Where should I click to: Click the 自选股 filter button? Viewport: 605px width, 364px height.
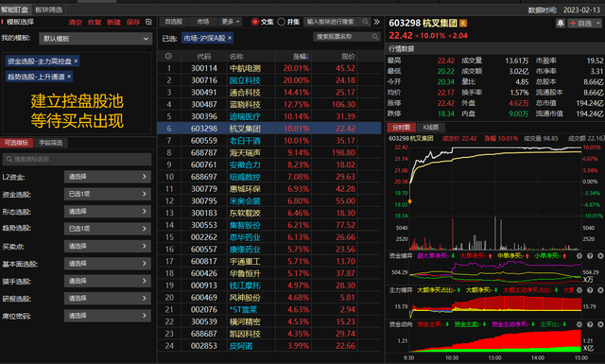pos(173,22)
